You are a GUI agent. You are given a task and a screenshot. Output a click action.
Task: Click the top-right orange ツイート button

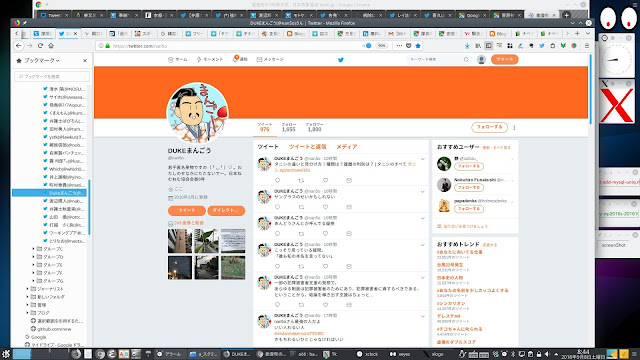click(x=504, y=60)
